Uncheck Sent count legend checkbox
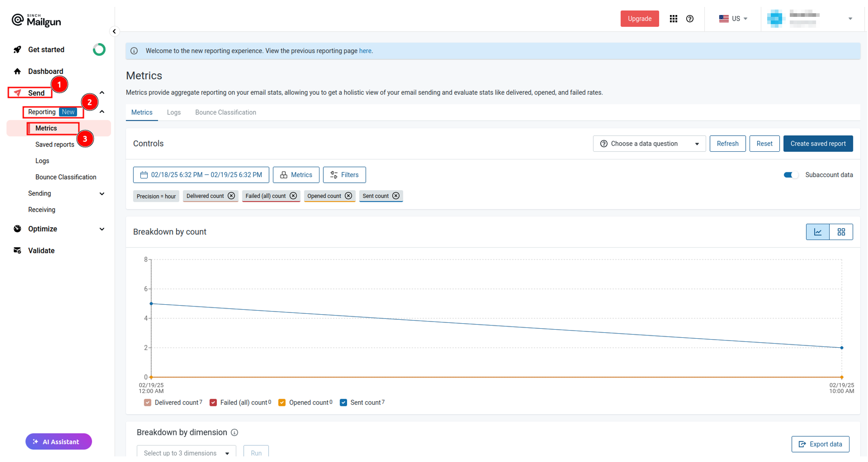The height and width of the screenshot is (462, 868). click(343, 403)
